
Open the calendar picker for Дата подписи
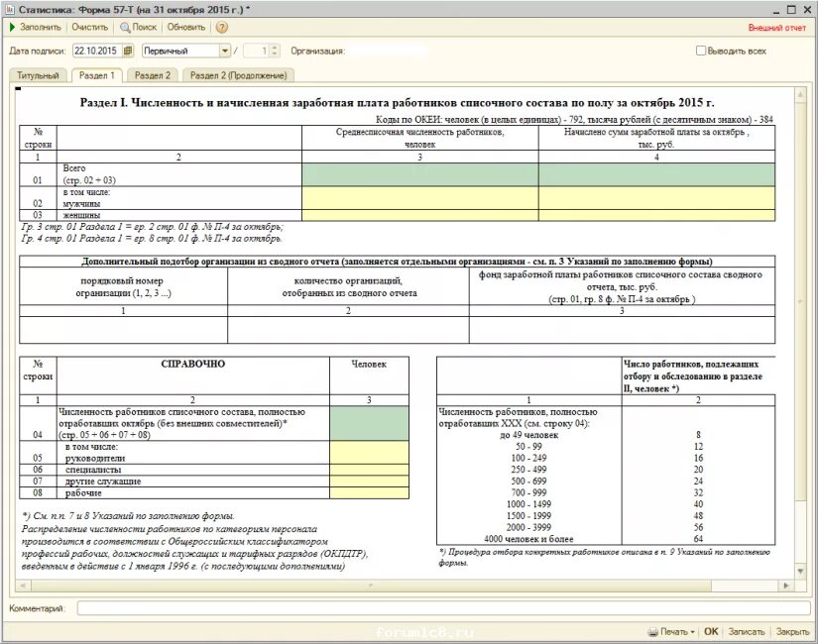point(128,51)
